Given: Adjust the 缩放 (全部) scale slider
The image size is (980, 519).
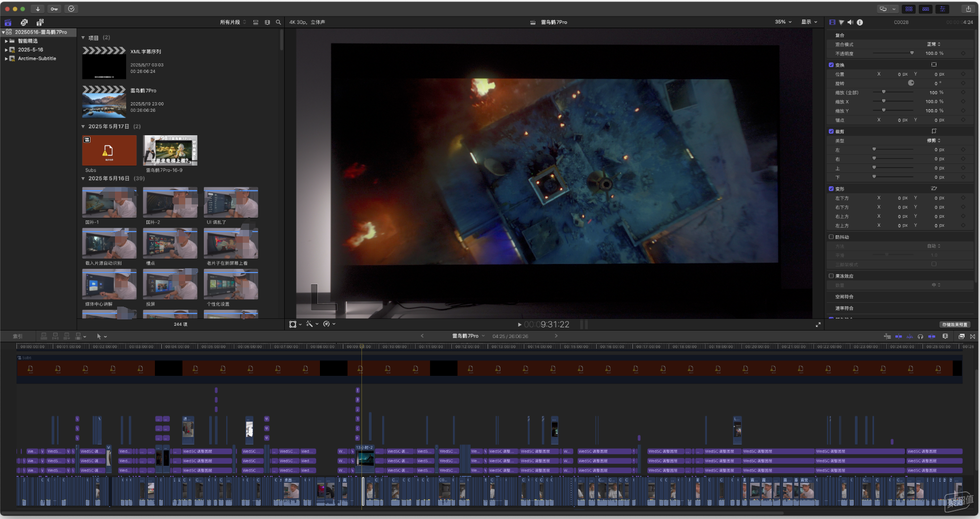Looking at the screenshot, I should pos(893,92).
